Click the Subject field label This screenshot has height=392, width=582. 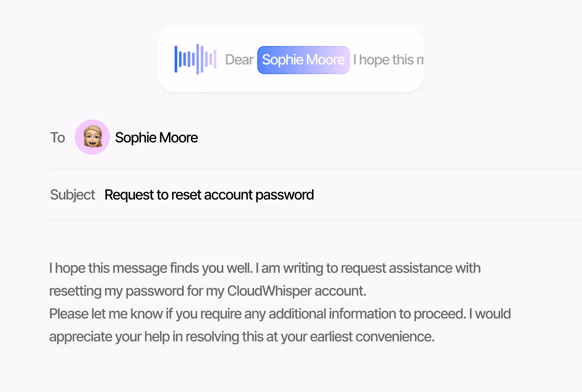(x=72, y=194)
